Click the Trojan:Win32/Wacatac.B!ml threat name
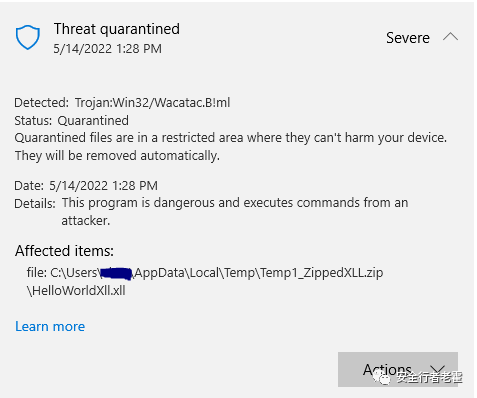The image size is (477, 398). coord(152,103)
